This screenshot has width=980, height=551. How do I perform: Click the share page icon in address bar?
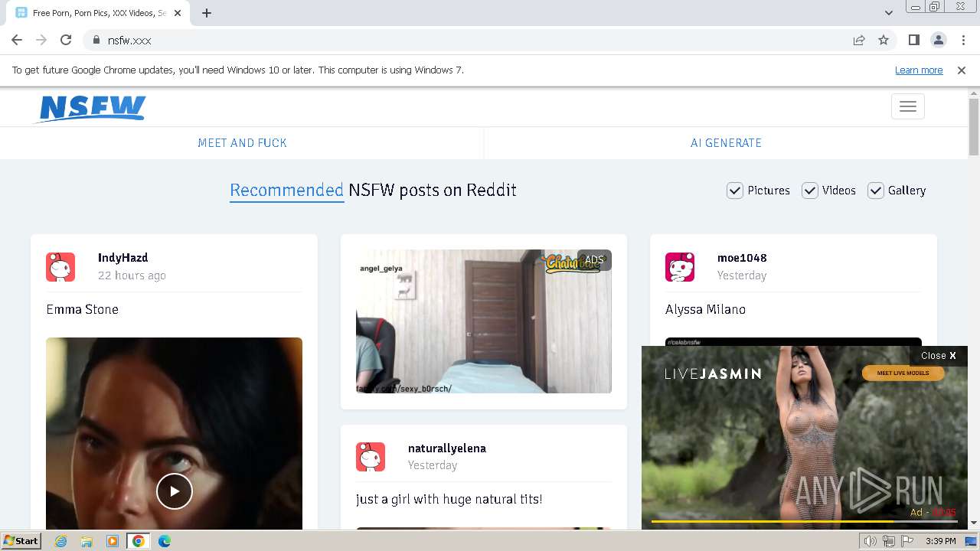click(859, 40)
